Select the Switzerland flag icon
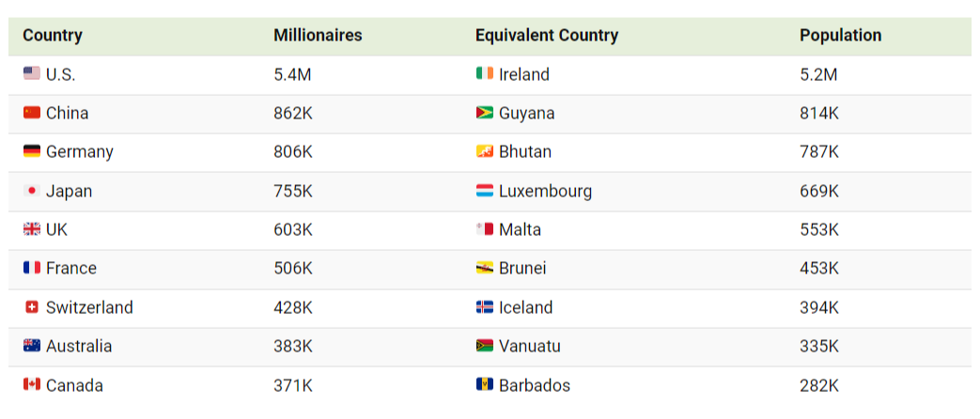 (x=32, y=307)
